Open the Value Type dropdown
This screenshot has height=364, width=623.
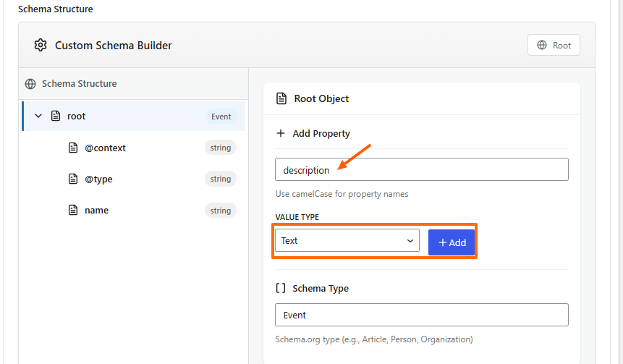click(347, 241)
